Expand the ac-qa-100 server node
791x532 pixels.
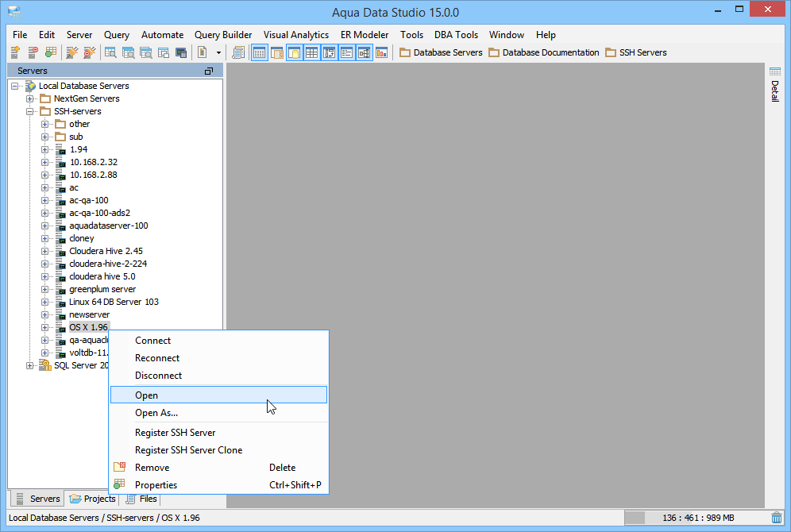pyautogui.click(x=45, y=200)
